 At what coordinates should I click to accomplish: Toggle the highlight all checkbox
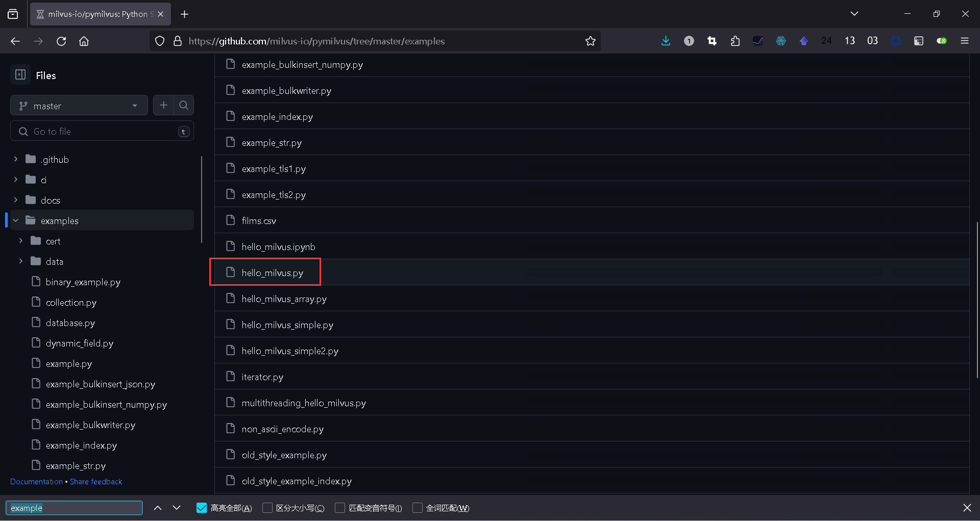pos(202,508)
